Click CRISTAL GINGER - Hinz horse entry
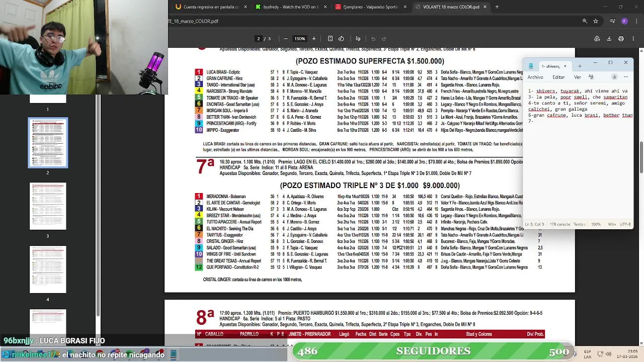Viewport: 644px width, 362px height. (225, 241)
